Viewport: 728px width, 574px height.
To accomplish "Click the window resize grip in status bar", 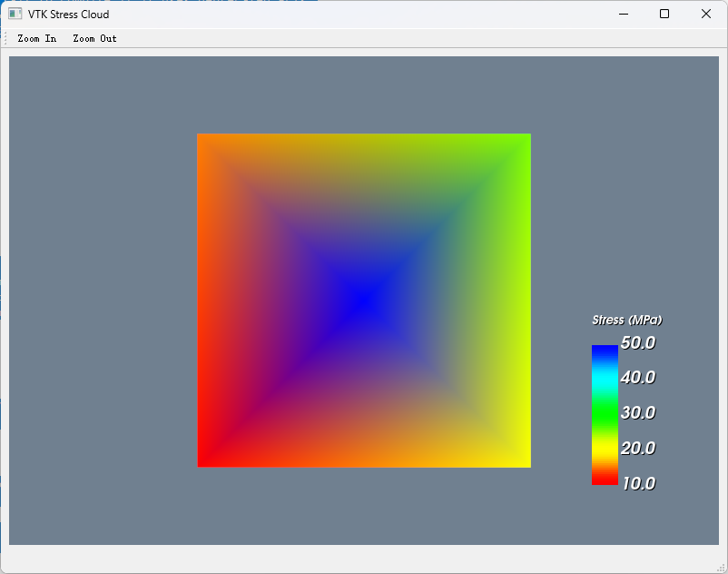I will 721,568.
